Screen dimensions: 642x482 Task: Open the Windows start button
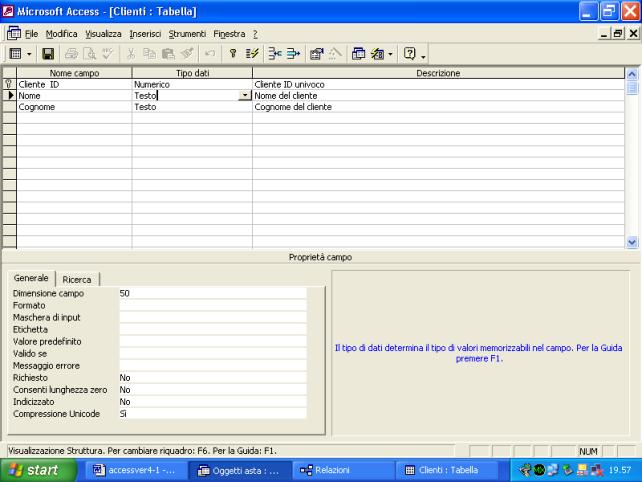tap(39, 470)
